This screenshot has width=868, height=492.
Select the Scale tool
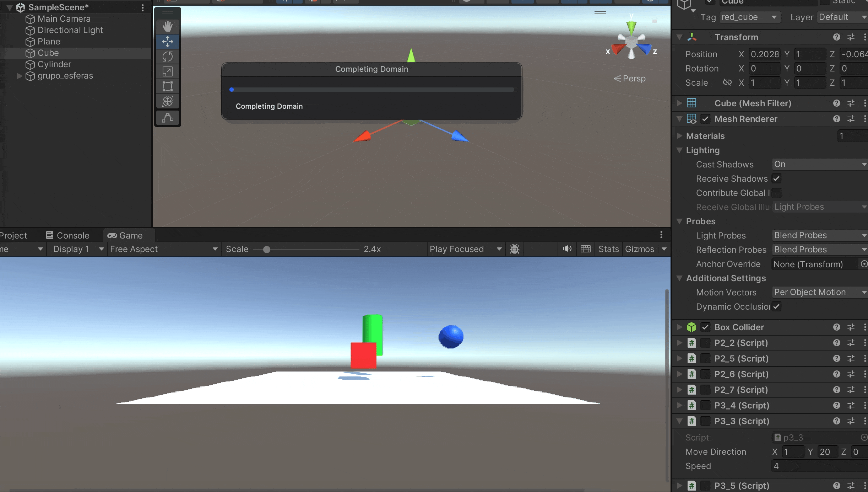pyautogui.click(x=167, y=71)
